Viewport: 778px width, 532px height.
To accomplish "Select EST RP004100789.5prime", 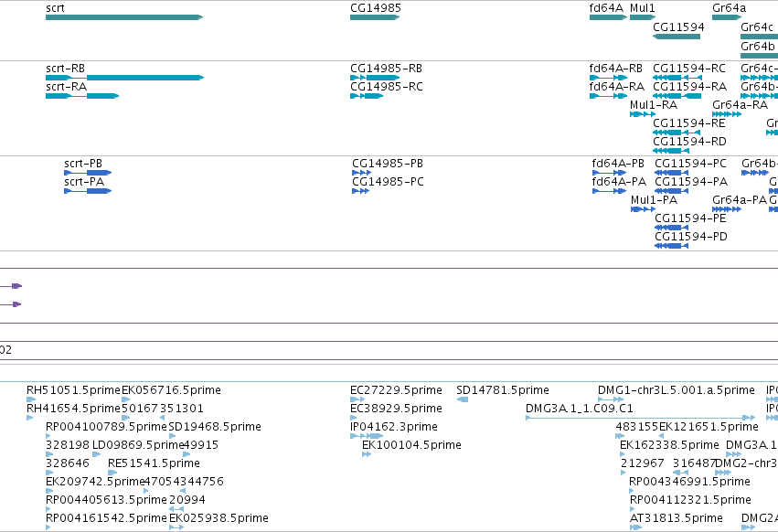I will [x=48, y=436].
